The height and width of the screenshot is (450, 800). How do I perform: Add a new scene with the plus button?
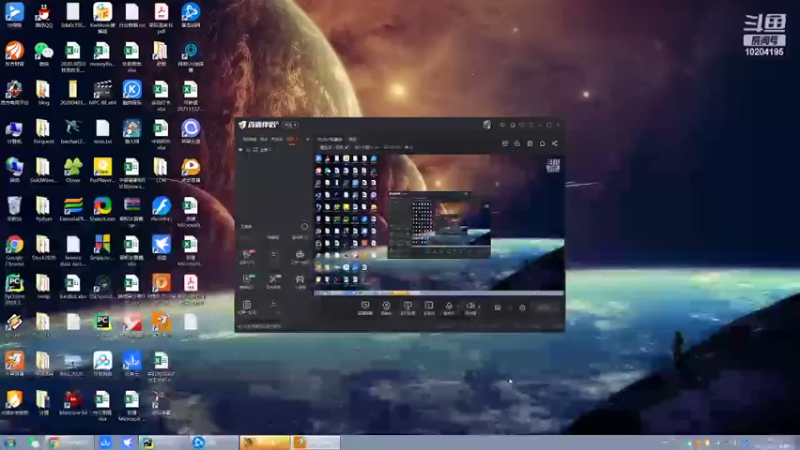308,139
